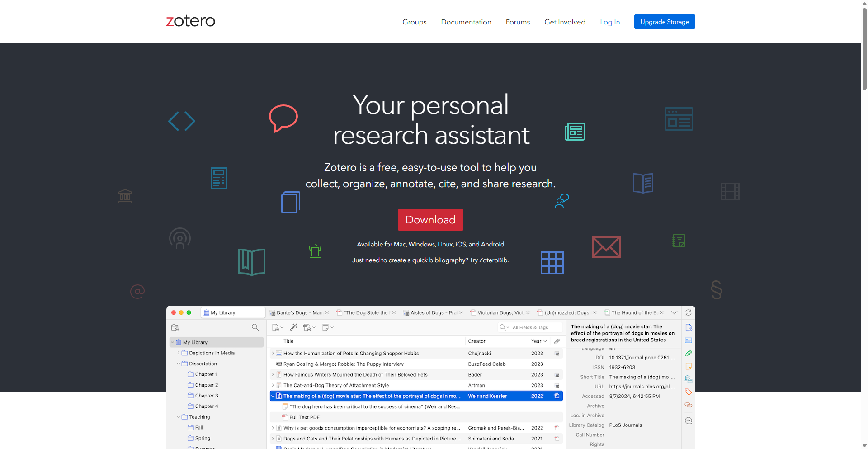Open the Tags icon in the side rail
This screenshot has height=449, width=868.
click(x=689, y=392)
